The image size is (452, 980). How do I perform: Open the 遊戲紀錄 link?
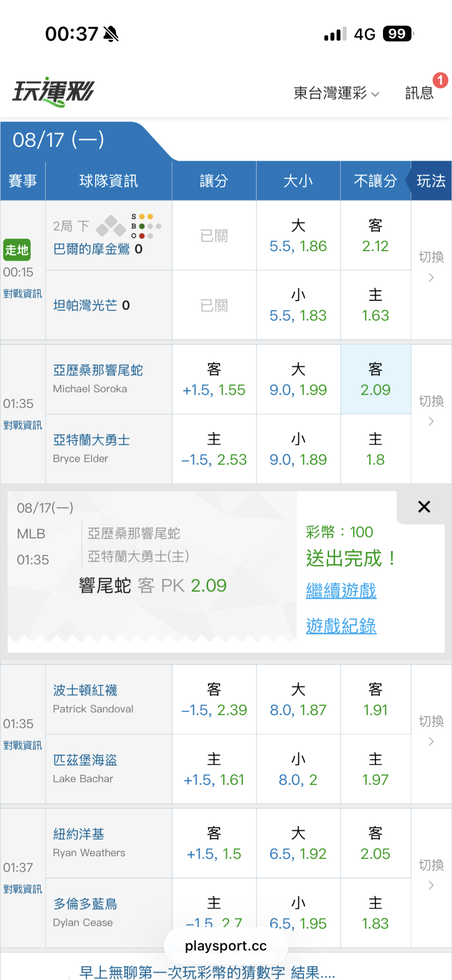pos(341,626)
